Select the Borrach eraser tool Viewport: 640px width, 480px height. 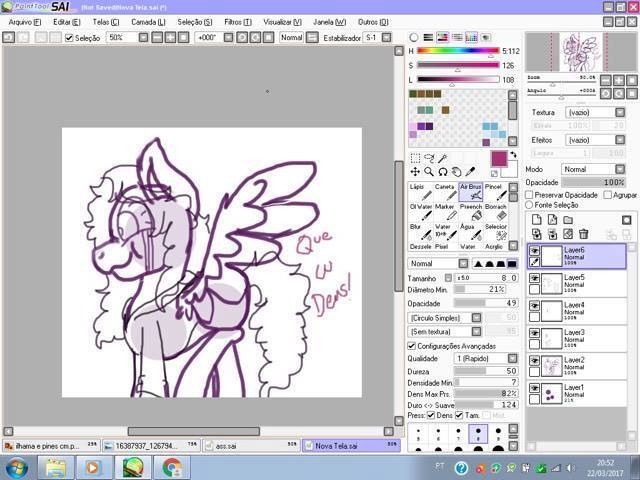496,212
